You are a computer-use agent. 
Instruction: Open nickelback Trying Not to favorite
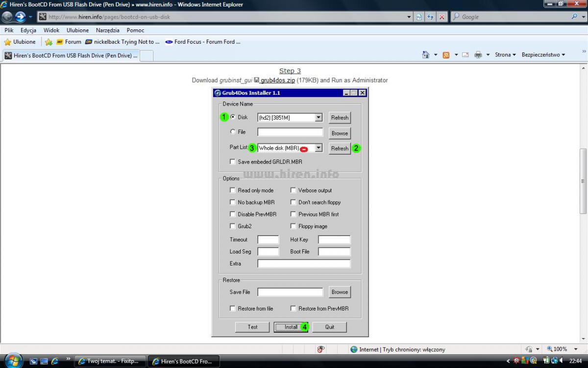[x=122, y=42]
